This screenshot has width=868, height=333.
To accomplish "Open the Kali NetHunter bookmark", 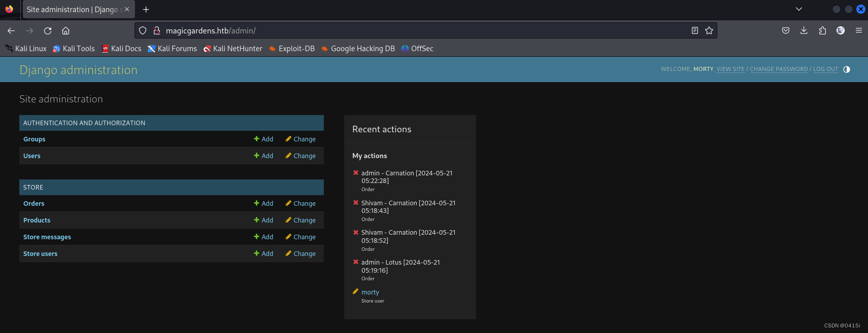I will pos(232,49).
